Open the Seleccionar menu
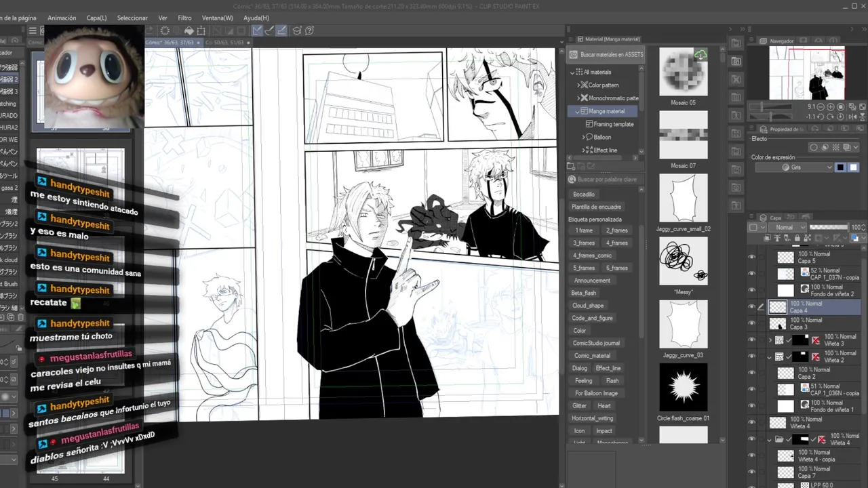The height and width of the screenshot is (488, 868). click(x=132, y=18)
